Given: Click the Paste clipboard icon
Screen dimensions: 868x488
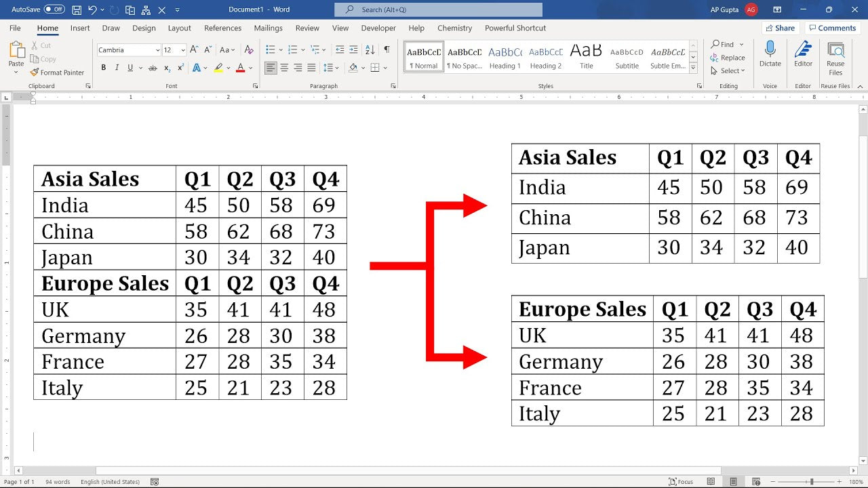Looking at the screenshot, I should point(16,49).
